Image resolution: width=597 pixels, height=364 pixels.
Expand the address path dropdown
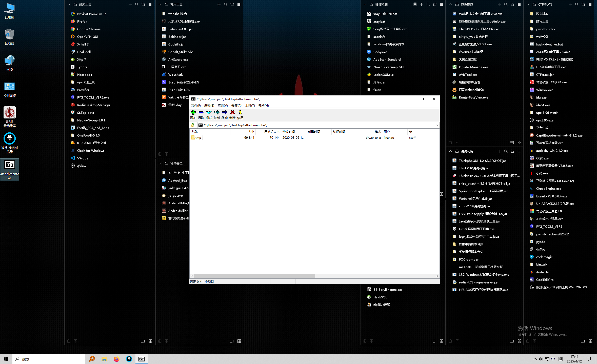pyautogui.click(x=437, y=125)
